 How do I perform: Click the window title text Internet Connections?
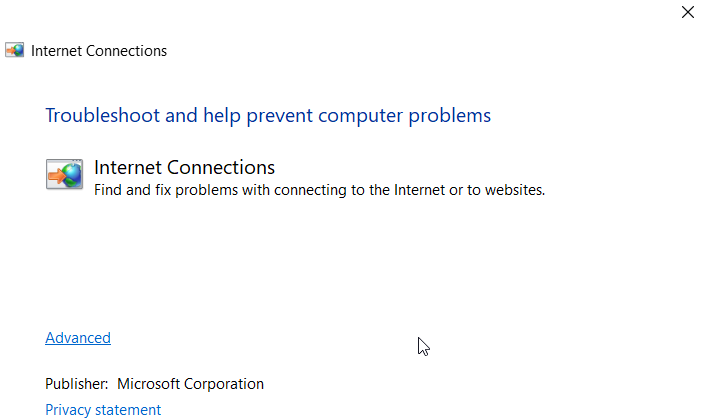[99, 51]
